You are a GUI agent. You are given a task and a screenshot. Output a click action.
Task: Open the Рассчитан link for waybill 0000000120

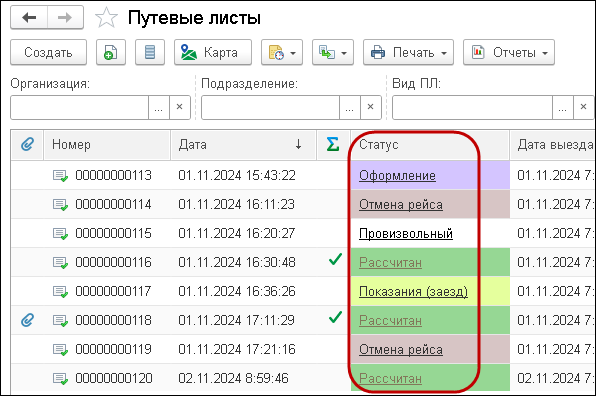click(x=390, y=379)
